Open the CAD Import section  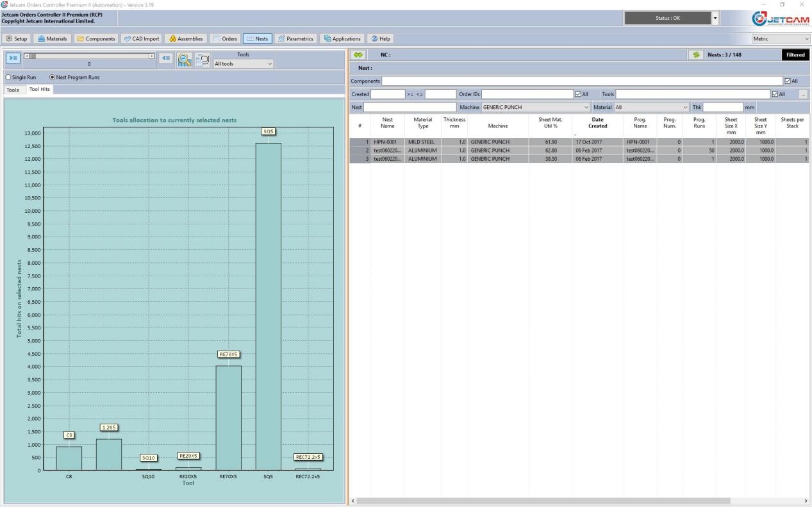[x=142, y=38]
